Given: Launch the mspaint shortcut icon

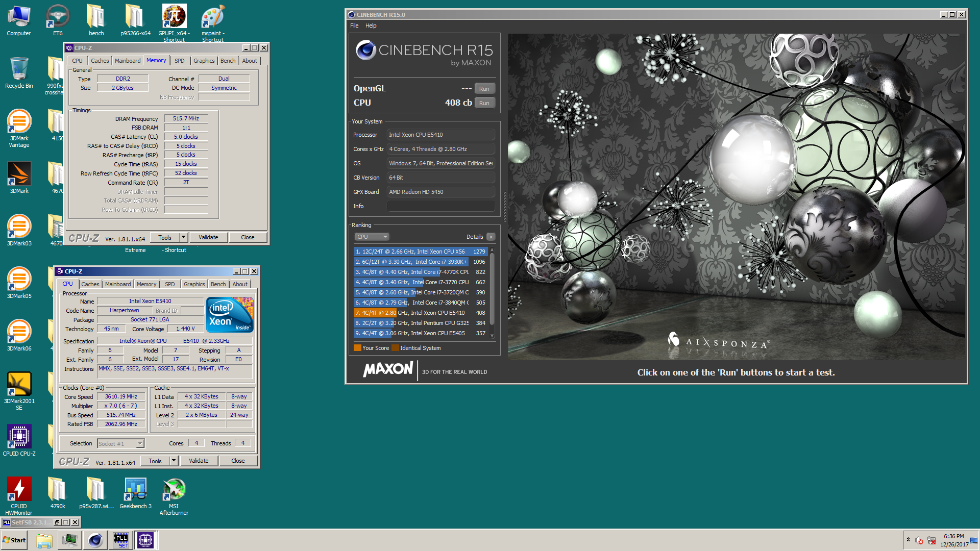Looking at the screenshot, I should click(x=213, y=22).
